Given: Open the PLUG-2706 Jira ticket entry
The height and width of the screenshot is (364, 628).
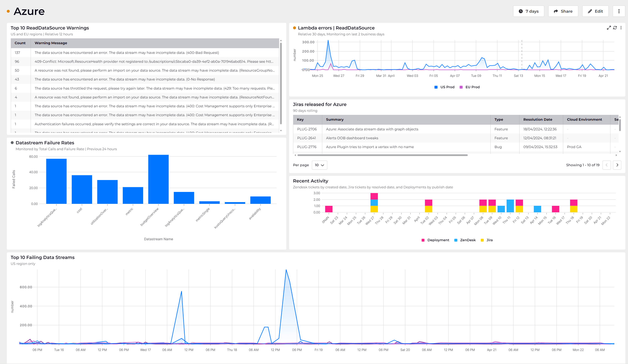Looking at the screenshot, I should 307,129.
